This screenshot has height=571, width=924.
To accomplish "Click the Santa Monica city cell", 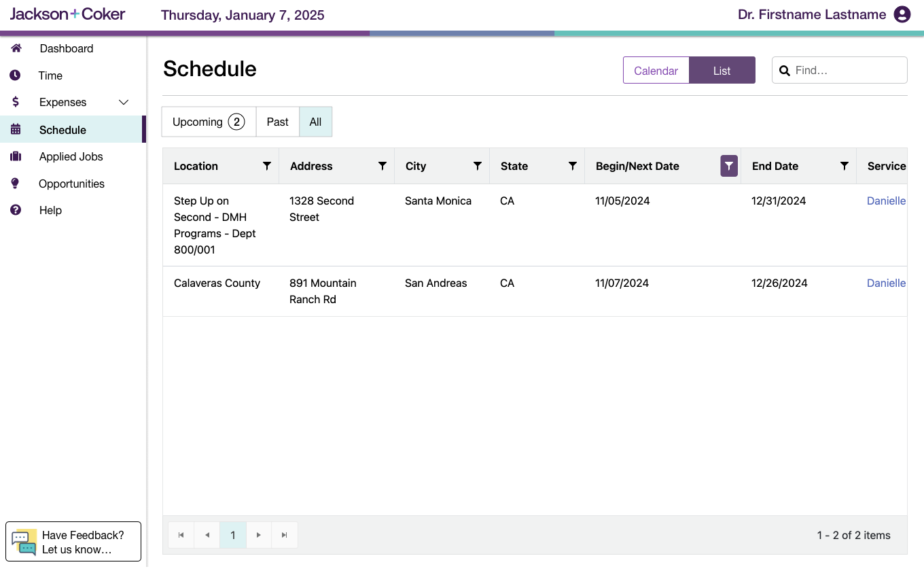I will click(442, 225).
